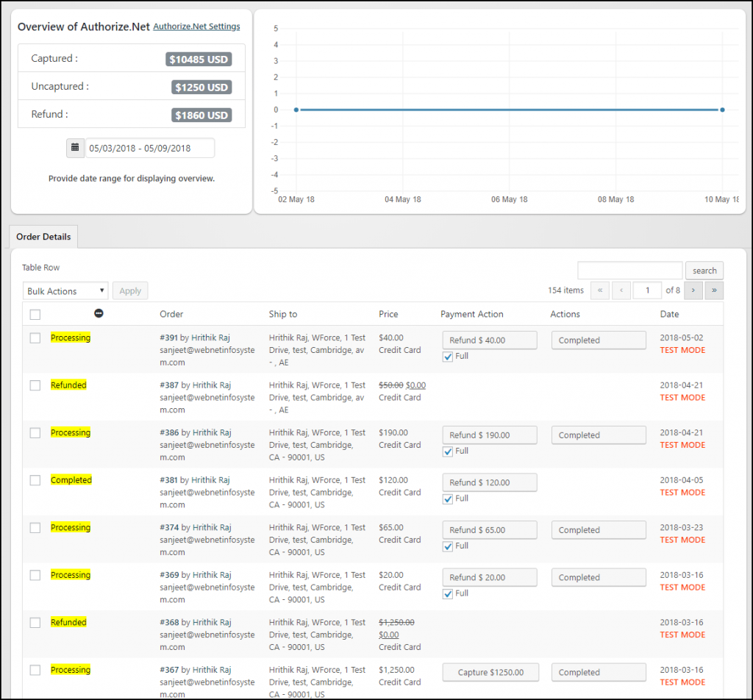The height and width of the screenshot is (700, 753).
Task: Mark order #367 as Completed
Action: (599, 672)
